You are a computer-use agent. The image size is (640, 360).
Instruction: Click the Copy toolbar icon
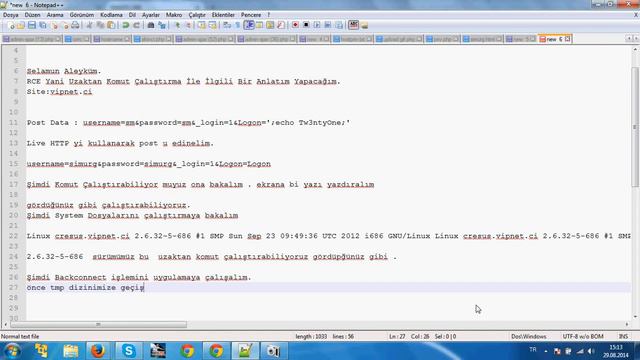coord(100,25)
